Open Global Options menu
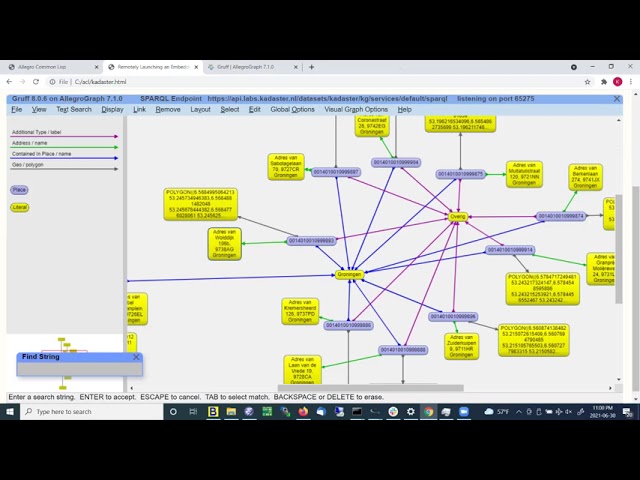This screenshot has height=480, width=640. pyautogui.click(x=293, y=109)
